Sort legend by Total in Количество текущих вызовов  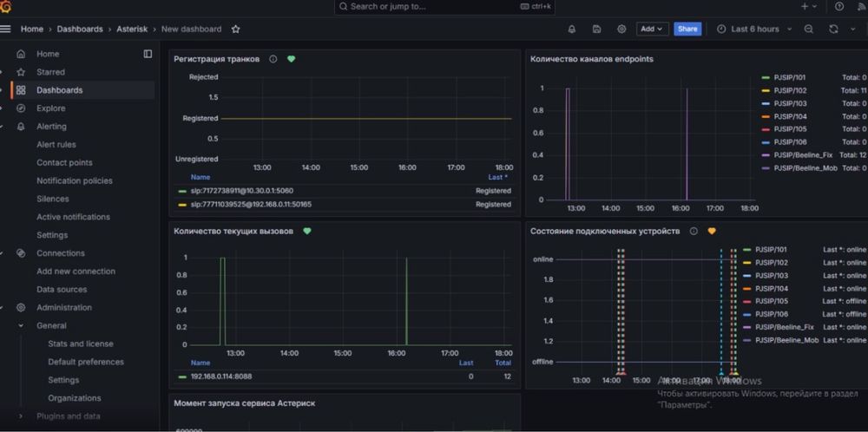(x=503, y=363)
